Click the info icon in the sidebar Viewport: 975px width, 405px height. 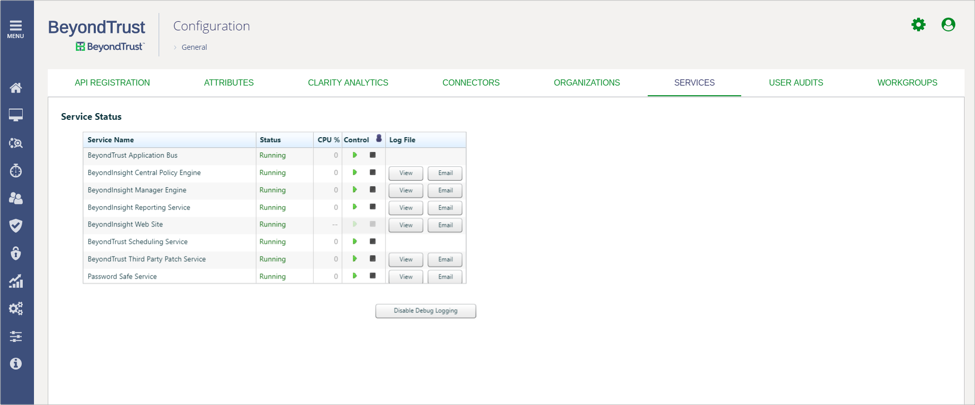tap(16, 364)
